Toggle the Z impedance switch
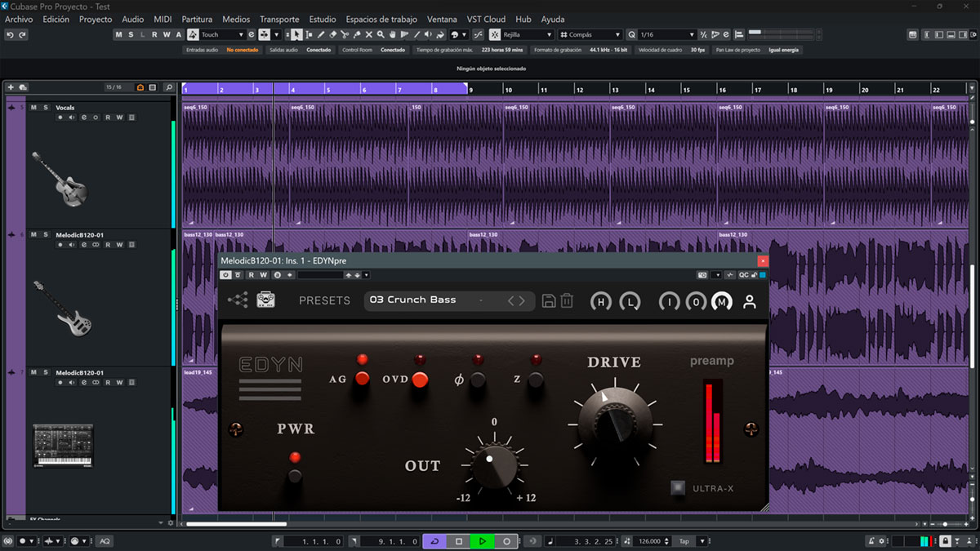This screenshot has height=551, width=980. click(x=536, y=379)
